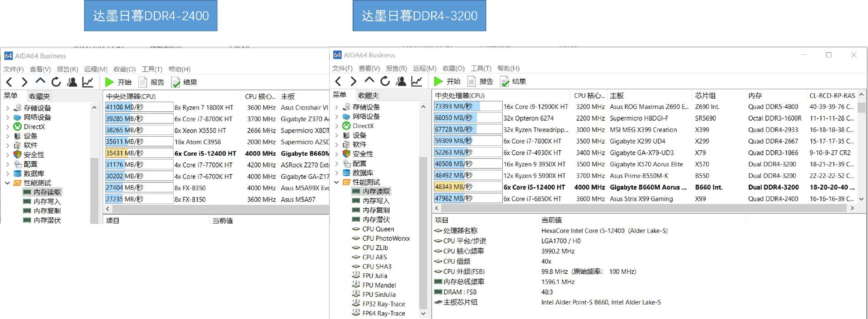Expand 存储设备 node in right window tree
The image size is (868, 319).
tap(336, 107)
